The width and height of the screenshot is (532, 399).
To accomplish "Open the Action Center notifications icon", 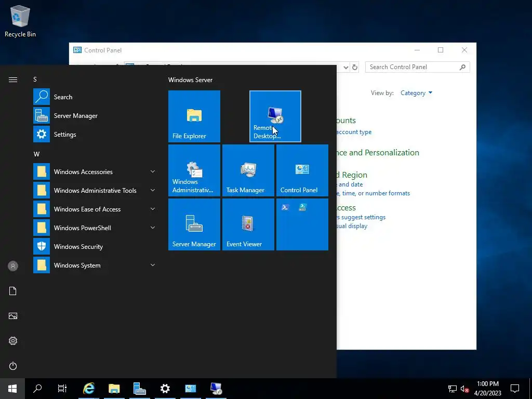I will [x=515, y=389].
